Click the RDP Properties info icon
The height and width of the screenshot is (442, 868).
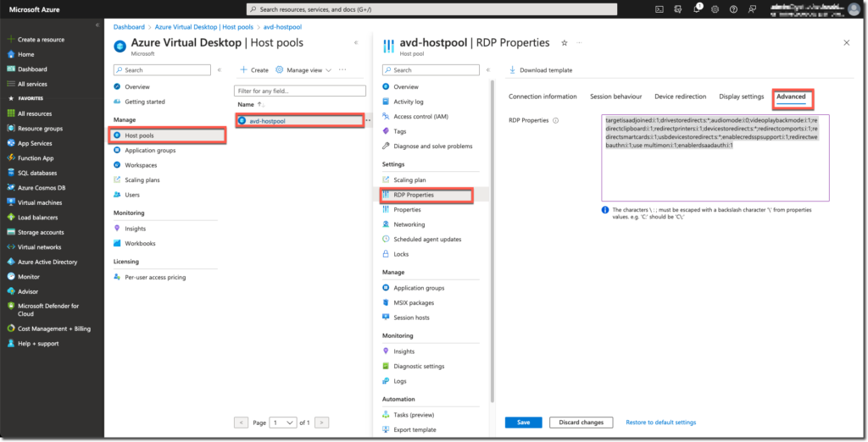pos(556,120)
